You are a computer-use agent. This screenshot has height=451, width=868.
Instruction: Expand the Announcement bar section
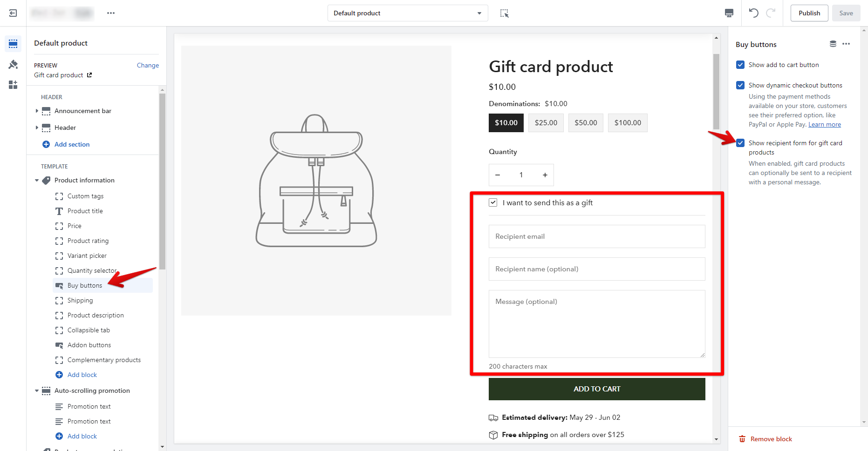(37, 111)
